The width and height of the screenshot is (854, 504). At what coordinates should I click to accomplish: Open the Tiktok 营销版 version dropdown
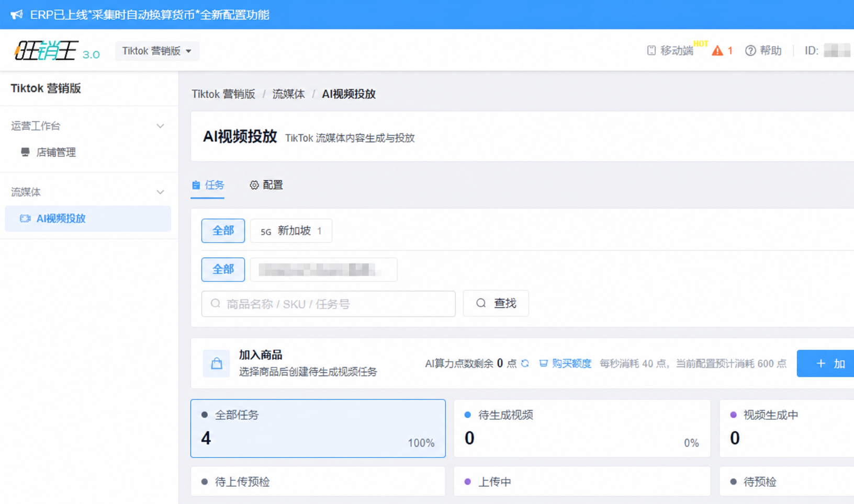coord(157,51)
